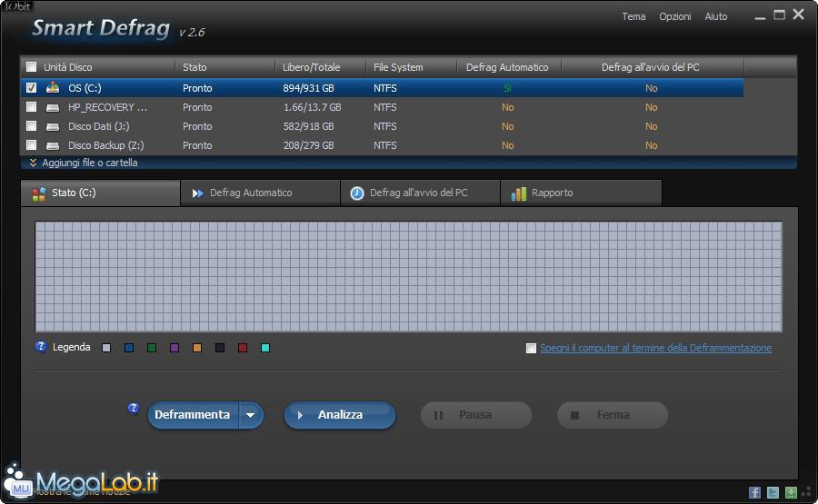The height and width of the screenshot is (504, 818).
Task: Click the Disco Dati (J:) drive icon
Action: [x=52, y=126]
